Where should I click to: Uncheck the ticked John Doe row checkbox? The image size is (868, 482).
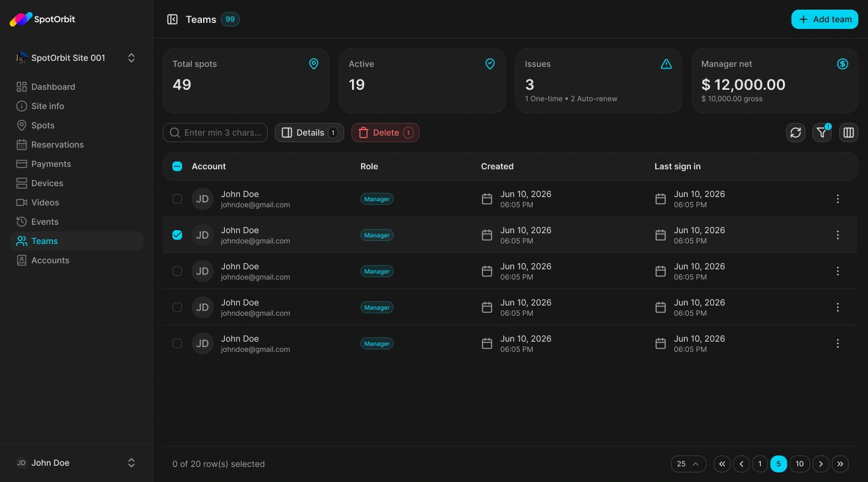177,235
